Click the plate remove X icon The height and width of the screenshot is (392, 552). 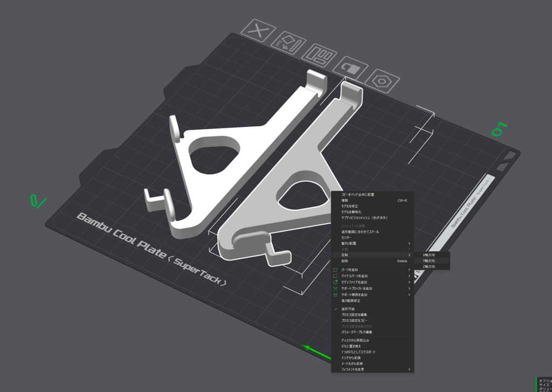(x=258, y=31)
